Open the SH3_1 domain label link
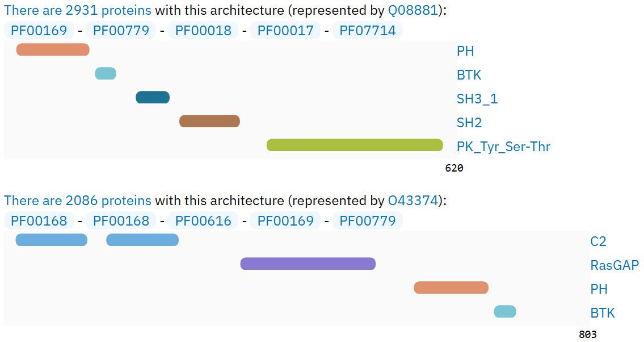This screenshot has height=342, width=644. pos(477,99)
